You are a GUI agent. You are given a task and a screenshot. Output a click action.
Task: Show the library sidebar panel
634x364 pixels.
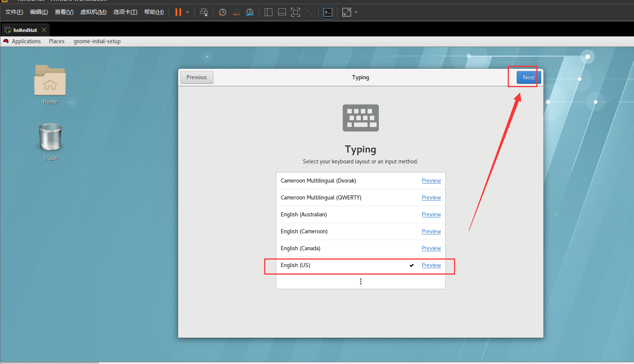pyautogui.click(x=268, y=12)
